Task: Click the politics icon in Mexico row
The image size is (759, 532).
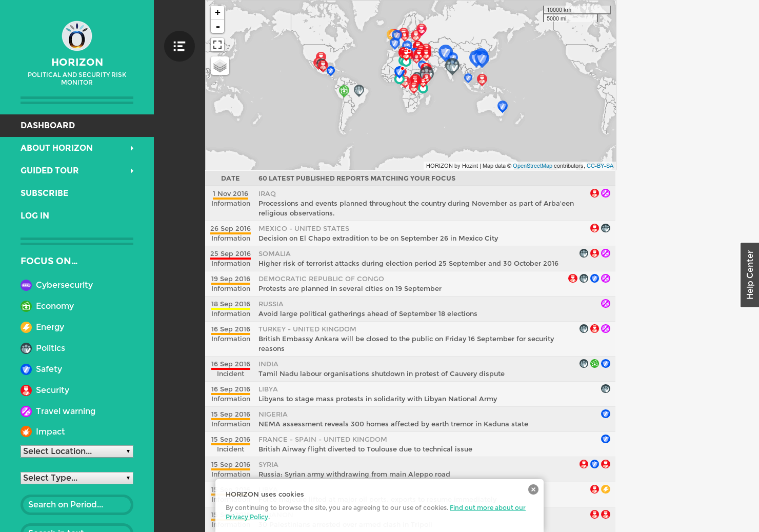Action: (x=606, y=228)
